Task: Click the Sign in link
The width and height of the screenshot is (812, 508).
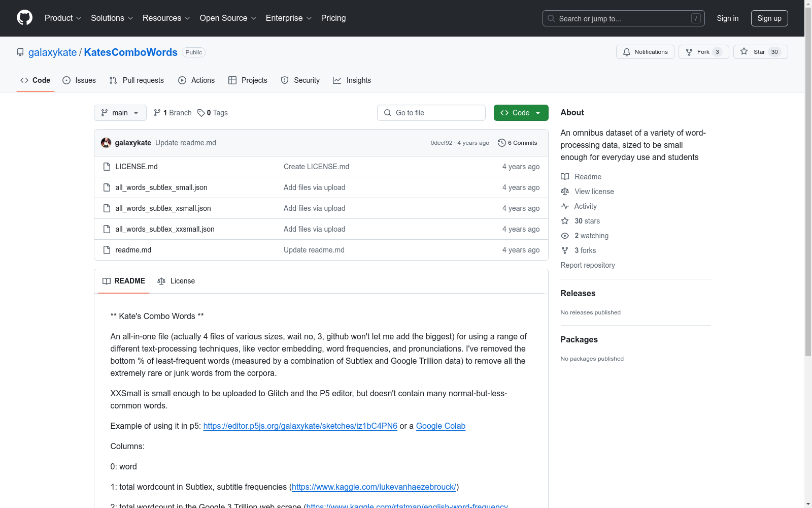Action: pos(728,18)
